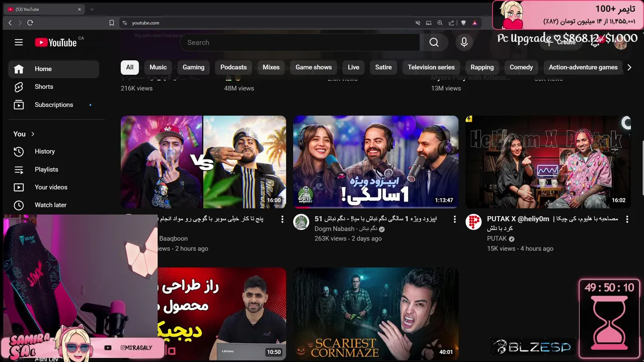Viewport: 644px width, 362px height.
Task: Expand the You section
Action: pyautogui.click(x=24, y=134)
